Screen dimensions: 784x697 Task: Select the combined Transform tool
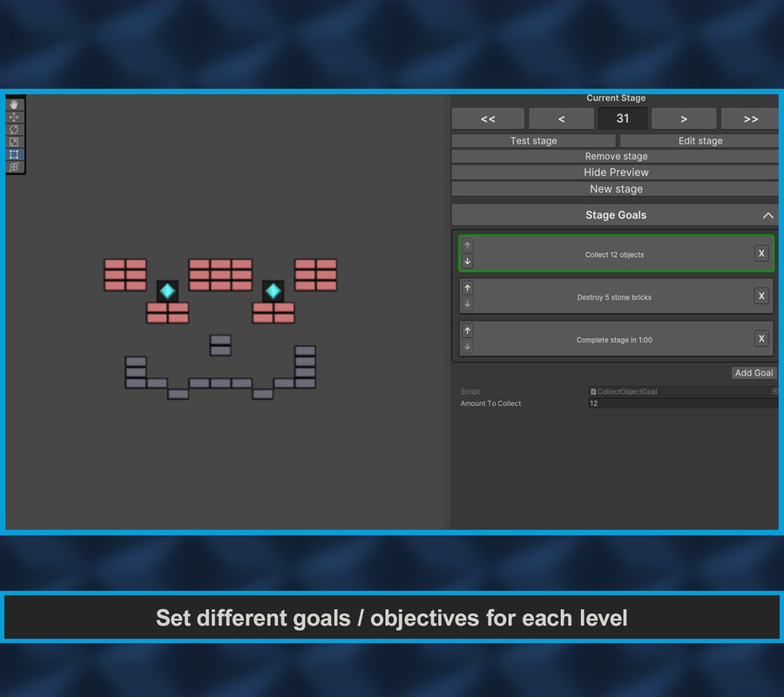[x=14, y=166]
